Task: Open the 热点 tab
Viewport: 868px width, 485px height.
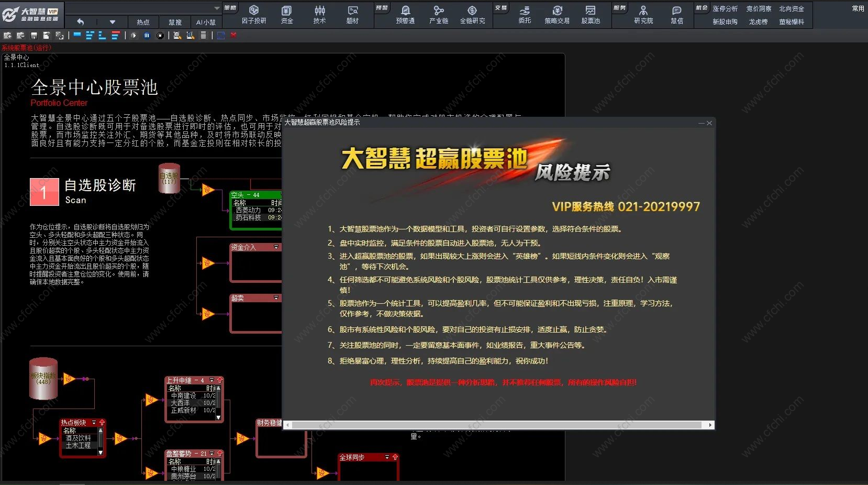Action: coord(143,23)
